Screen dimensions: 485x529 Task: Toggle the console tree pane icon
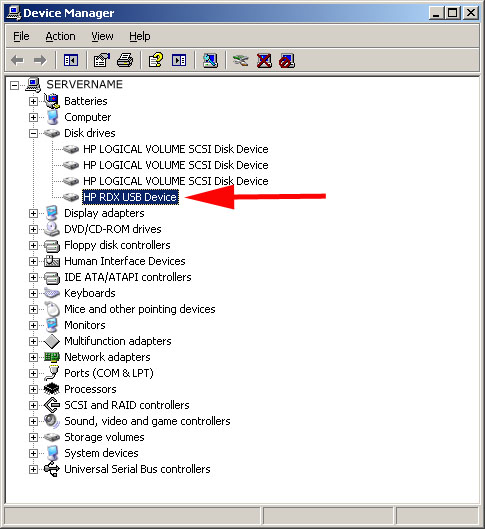coord(71,61)
